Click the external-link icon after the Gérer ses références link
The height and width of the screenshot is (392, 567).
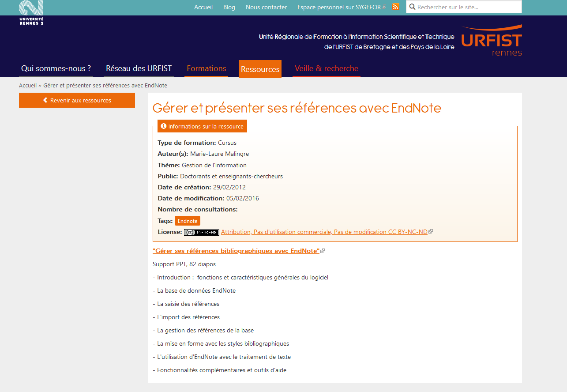tap(323, 251)
